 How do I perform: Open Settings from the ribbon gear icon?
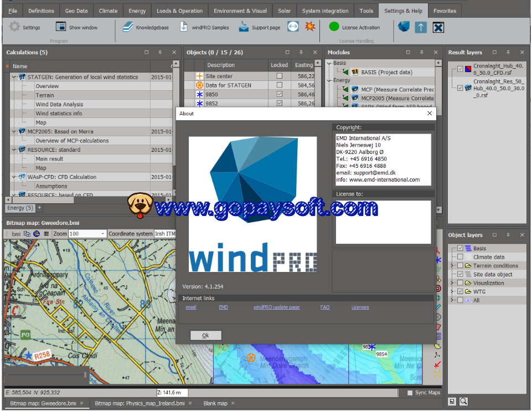[14, 27]
